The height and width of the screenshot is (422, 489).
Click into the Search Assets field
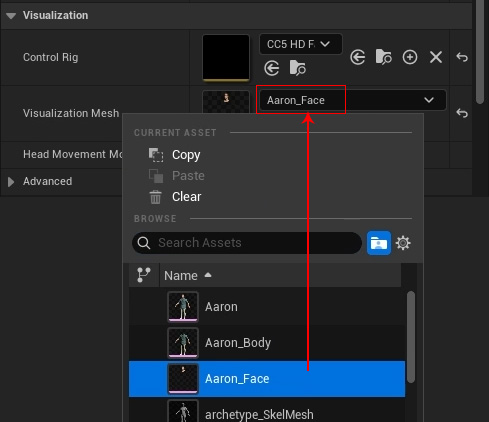(x=247, y=243)
